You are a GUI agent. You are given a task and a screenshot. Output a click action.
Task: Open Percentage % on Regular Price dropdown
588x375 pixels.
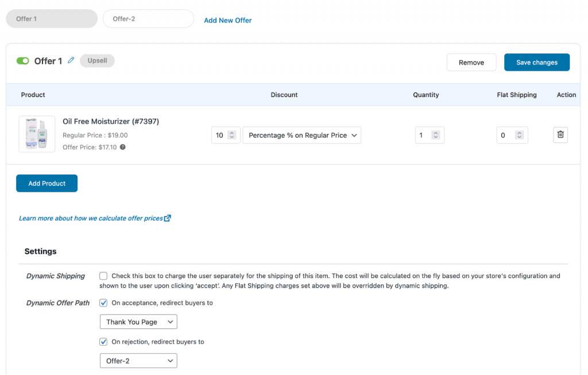(x=302, y=135)
